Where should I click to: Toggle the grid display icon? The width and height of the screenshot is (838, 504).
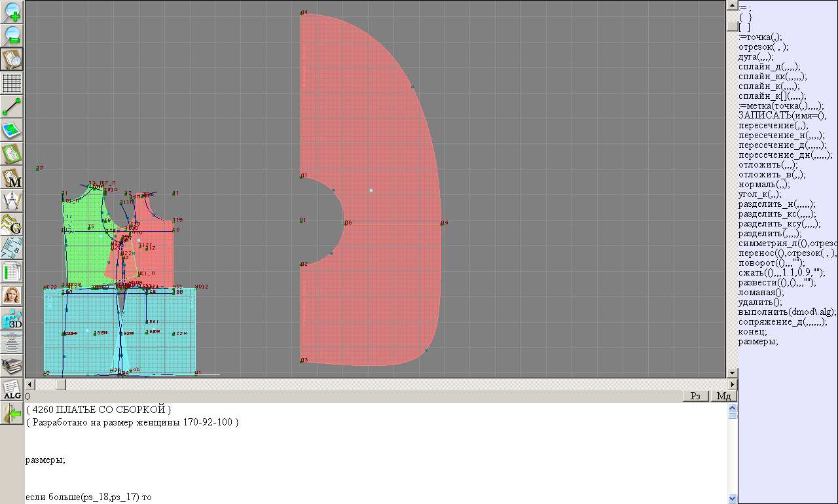12,83
